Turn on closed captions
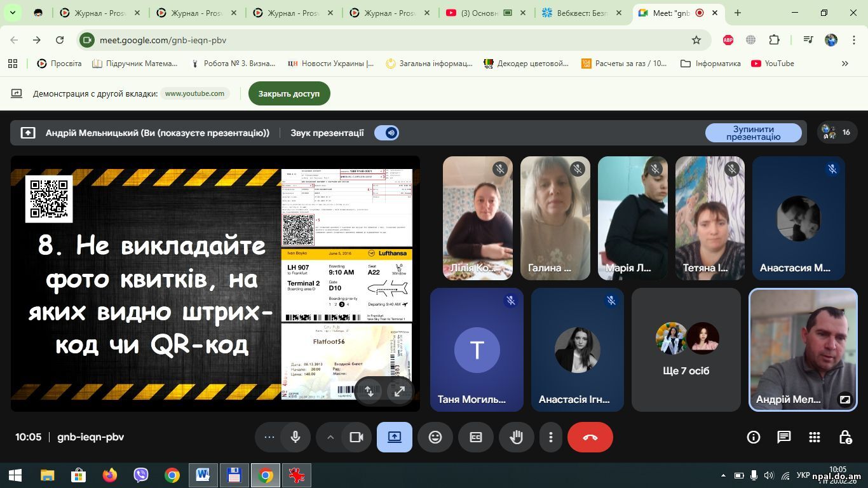Viewport: 868px width, 488px height. tap(475, 437)
